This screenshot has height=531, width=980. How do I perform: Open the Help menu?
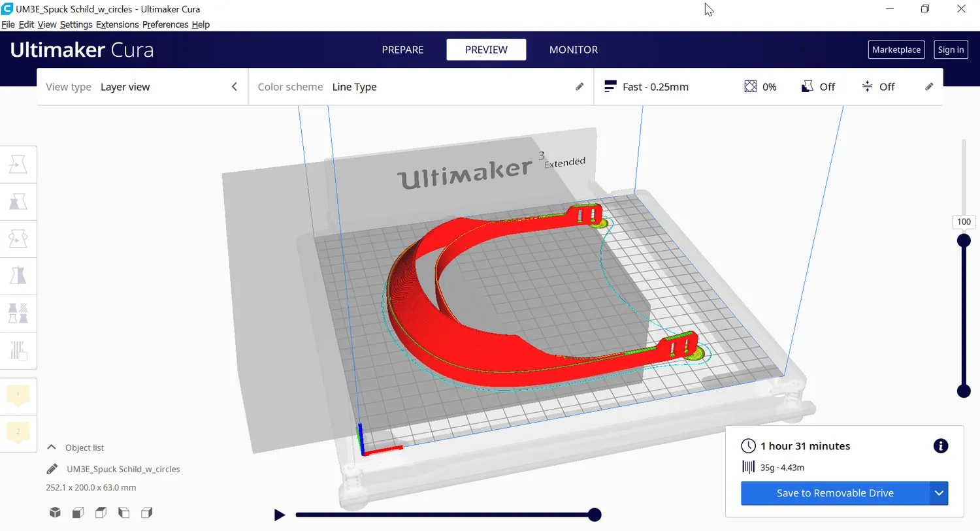(x=201, y=25)
